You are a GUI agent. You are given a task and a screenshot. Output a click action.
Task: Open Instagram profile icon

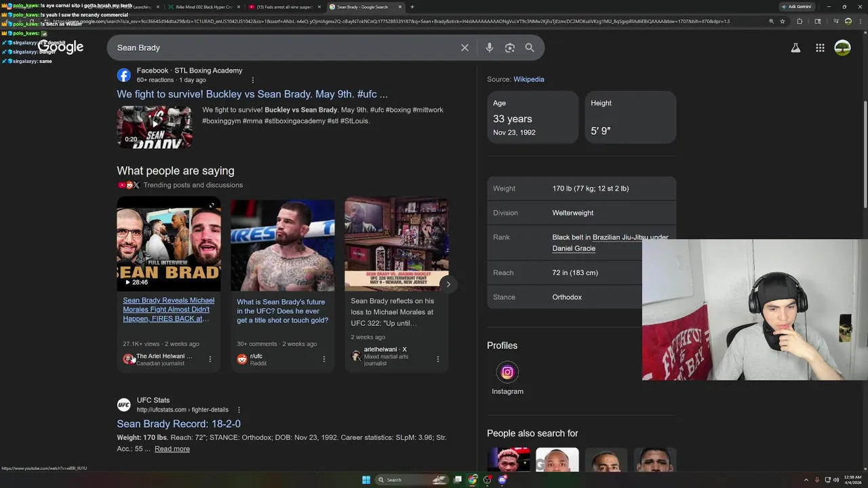507,371
